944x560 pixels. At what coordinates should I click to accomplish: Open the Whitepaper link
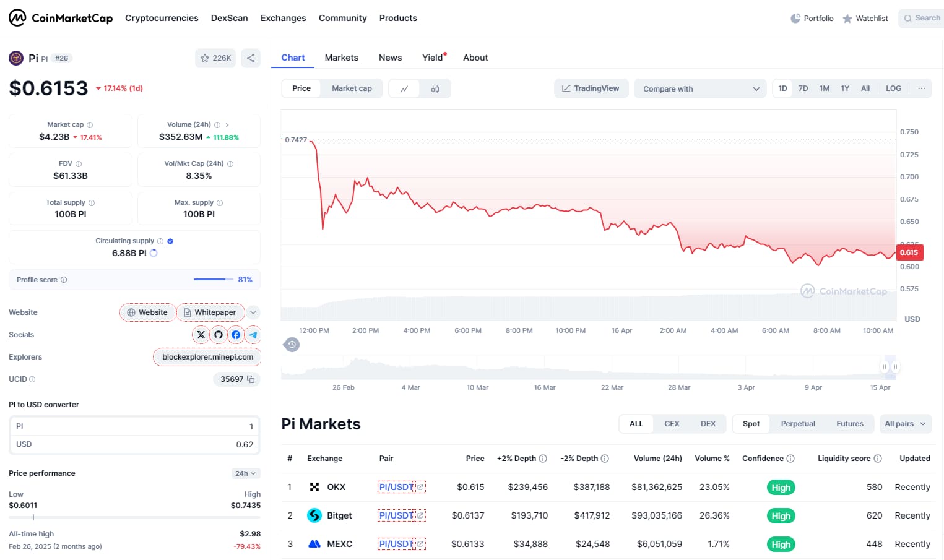tap(210, 312)
